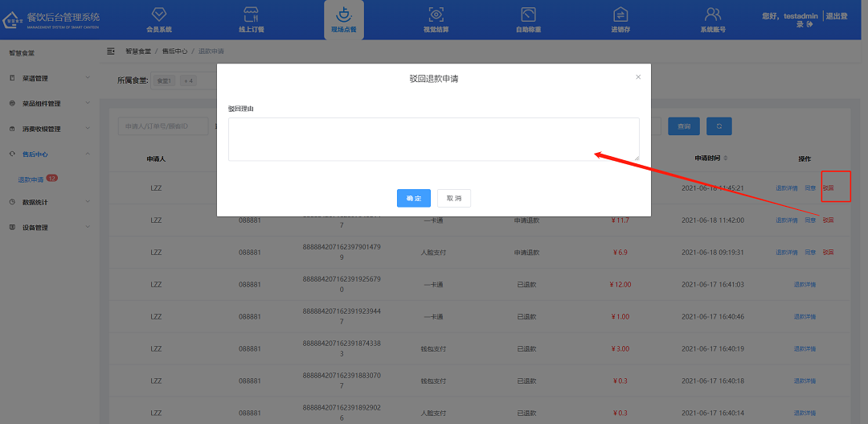868x424 pixels.
Task: Sort by the 申请时间 column arrows
Action: (x=725, y=158)
